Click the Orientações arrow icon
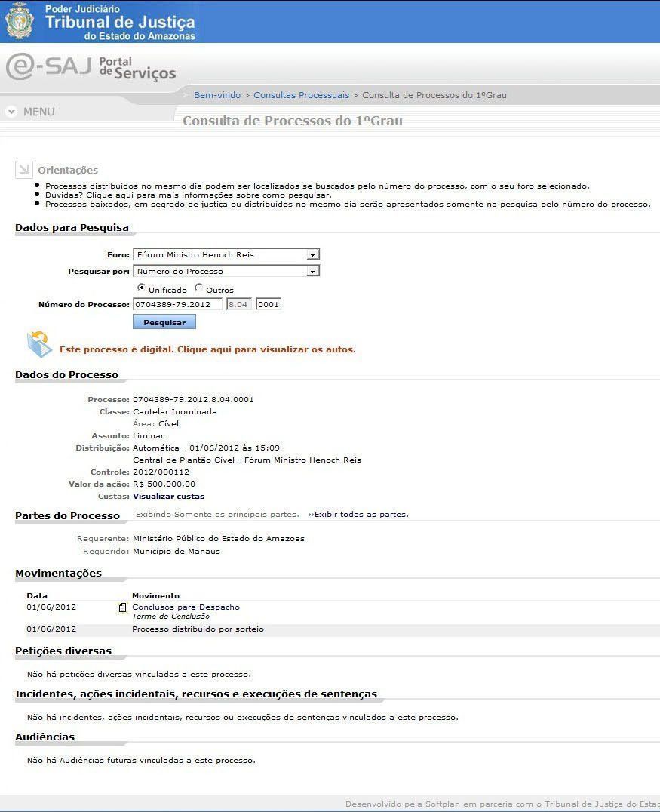The image size is (660, 812). point(24,169)
